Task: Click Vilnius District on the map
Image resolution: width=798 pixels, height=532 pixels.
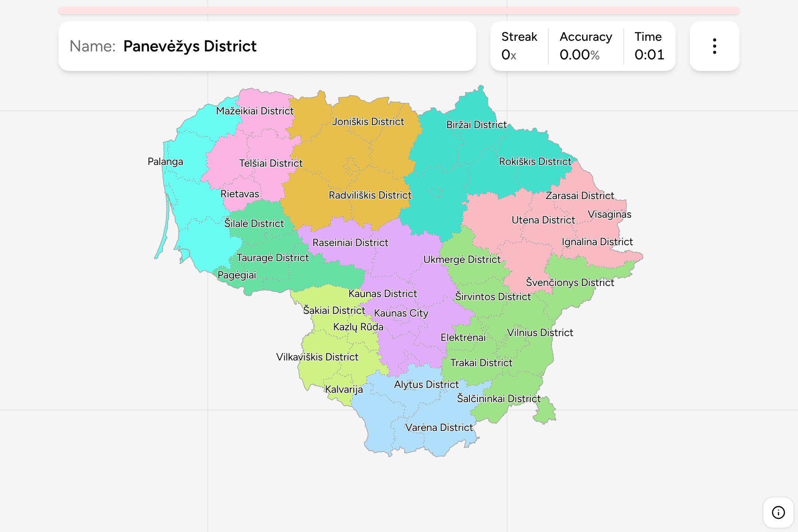Action: click(x=540, y=332)
